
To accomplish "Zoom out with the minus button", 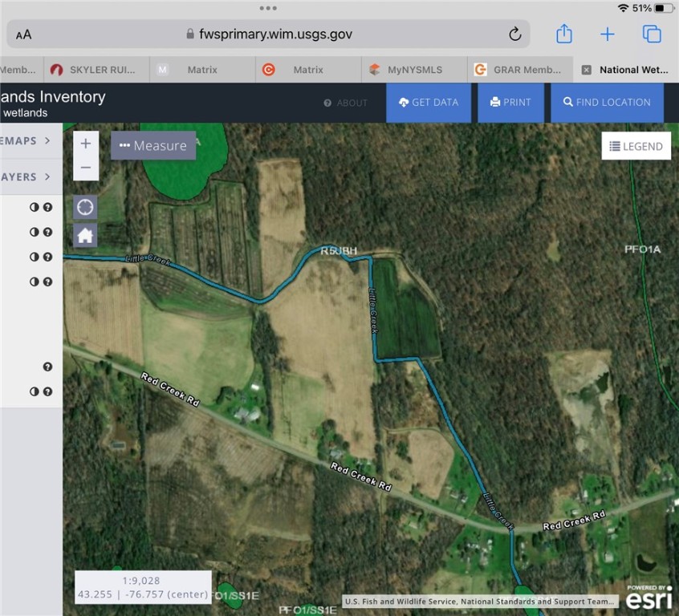I will click(86, 168).
